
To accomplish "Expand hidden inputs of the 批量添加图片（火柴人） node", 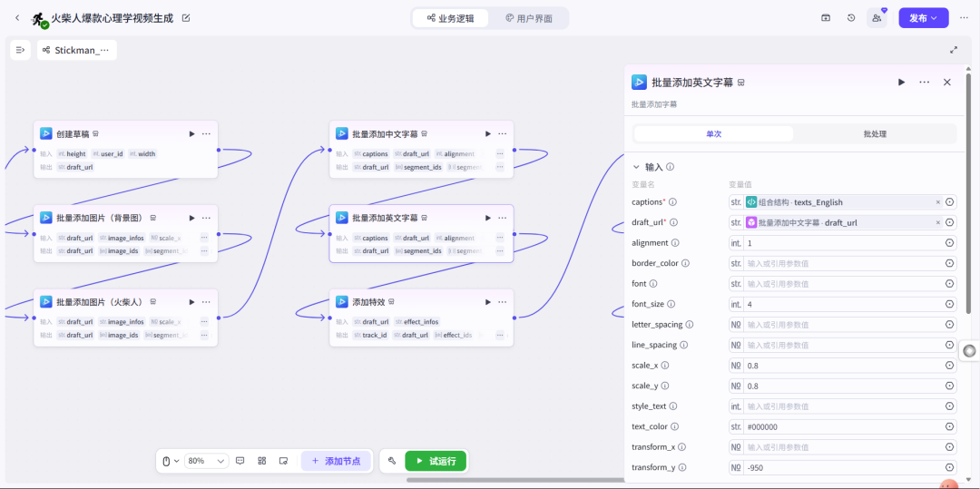I will [204, 322].
